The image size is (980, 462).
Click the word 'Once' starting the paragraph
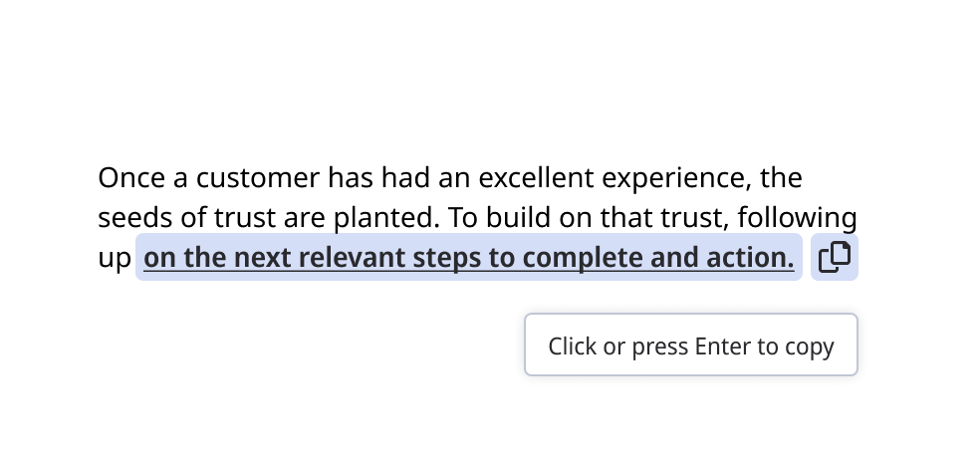click(x=132, y=178)
